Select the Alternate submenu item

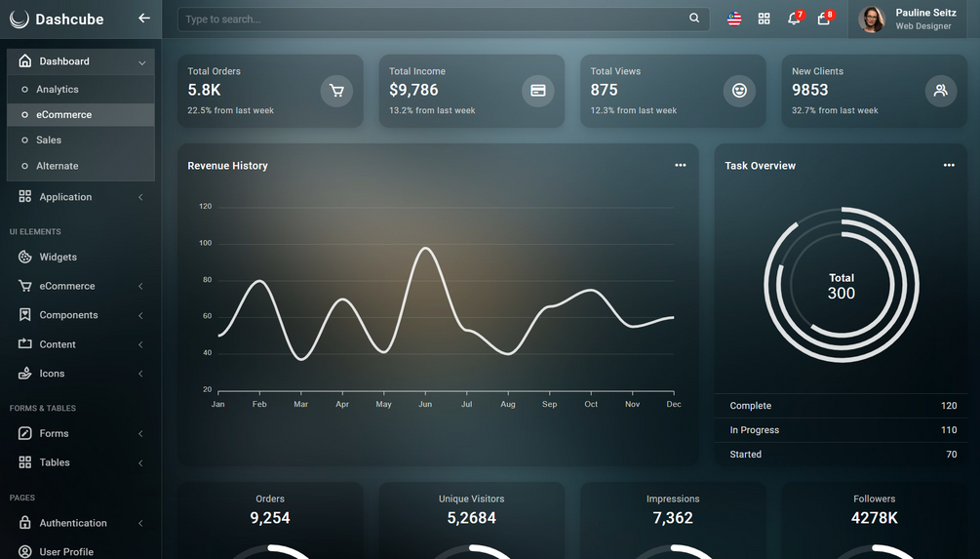tap(81, 166)
